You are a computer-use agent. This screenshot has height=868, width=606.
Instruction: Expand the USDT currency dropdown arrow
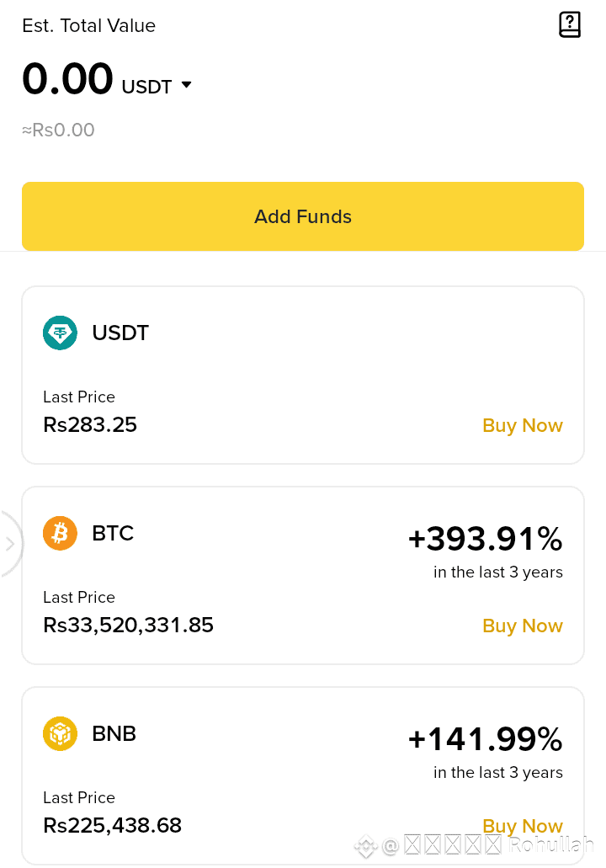coord(187,85)
